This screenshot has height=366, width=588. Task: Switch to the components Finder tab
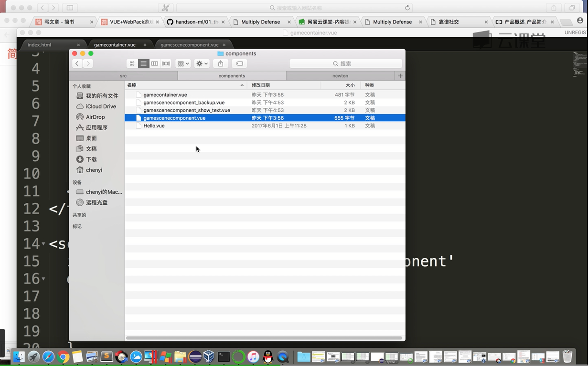(x=232, y=76)
